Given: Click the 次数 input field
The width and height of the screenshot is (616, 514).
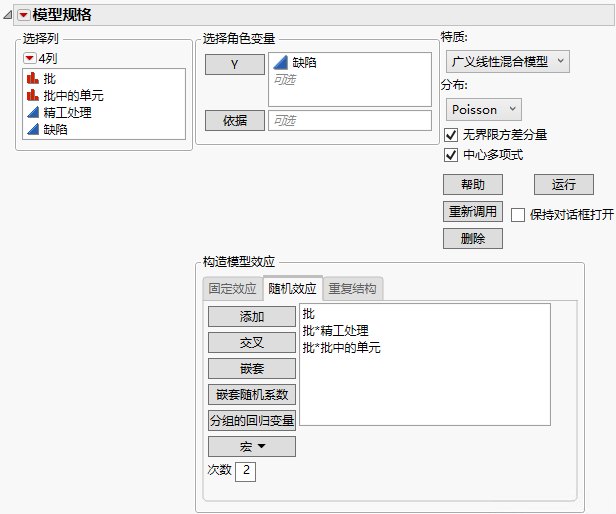Looking at the screenshot, I should (245, 470).
